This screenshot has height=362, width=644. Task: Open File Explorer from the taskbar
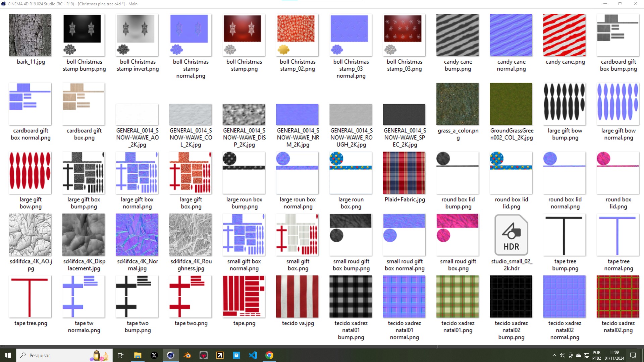(x=138, y=355)
